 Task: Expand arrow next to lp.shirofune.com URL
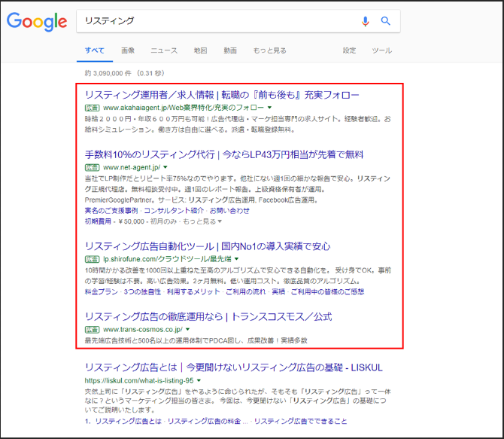tap(236, 259)
